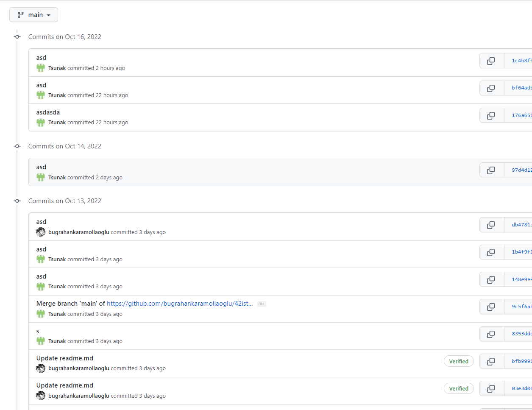Click the Verified badge on 'Update readme.md'
Image resolution: width=532 pixels, height=410 pixels.
point(459,361)
